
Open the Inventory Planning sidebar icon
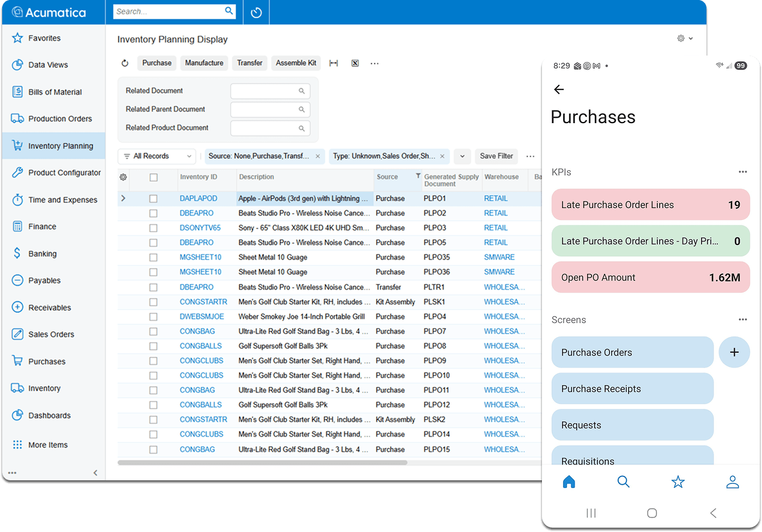point(18,145)
